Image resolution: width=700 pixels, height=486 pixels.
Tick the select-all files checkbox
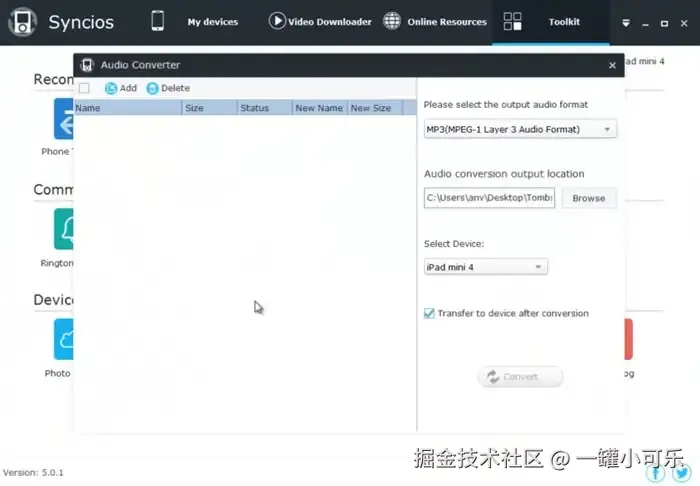(x=84, y=88)
